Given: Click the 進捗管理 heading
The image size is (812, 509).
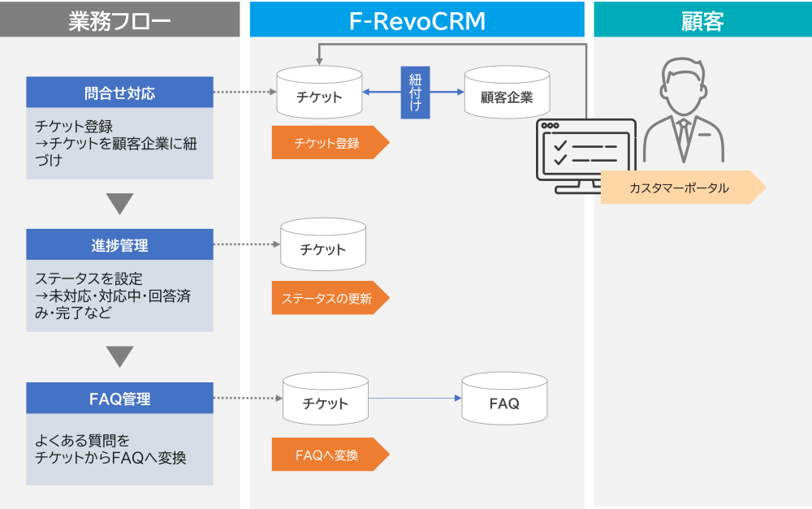Looking at the screenshot, I should (119, 245).
